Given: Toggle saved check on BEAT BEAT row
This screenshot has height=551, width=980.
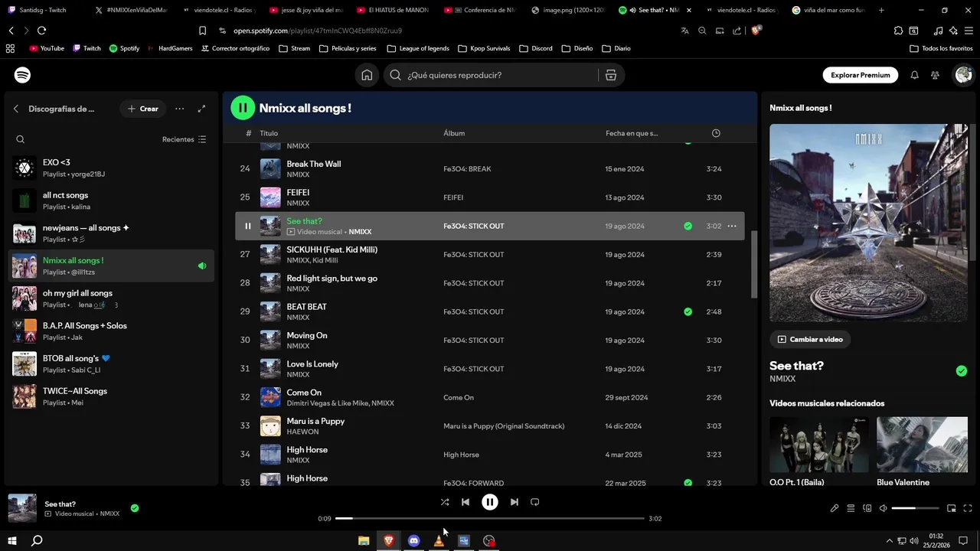Looking at the screenshot, I should click(x=688, y=311).
